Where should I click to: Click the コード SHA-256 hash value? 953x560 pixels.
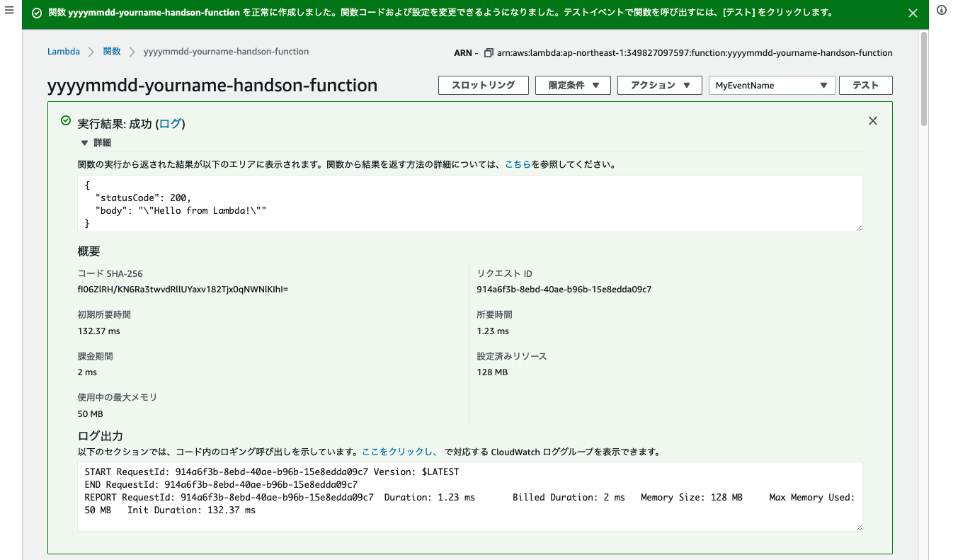[x=183, y=290]
